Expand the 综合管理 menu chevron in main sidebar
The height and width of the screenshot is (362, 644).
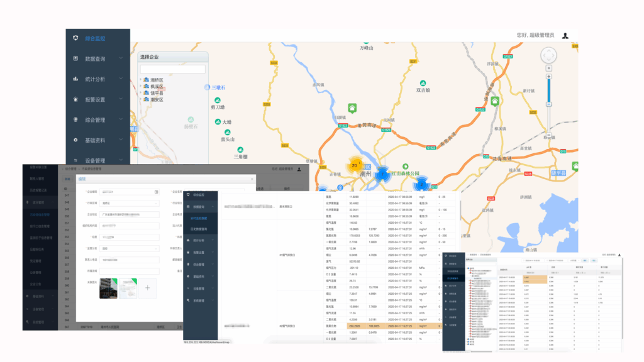click(x=122, y=120)
